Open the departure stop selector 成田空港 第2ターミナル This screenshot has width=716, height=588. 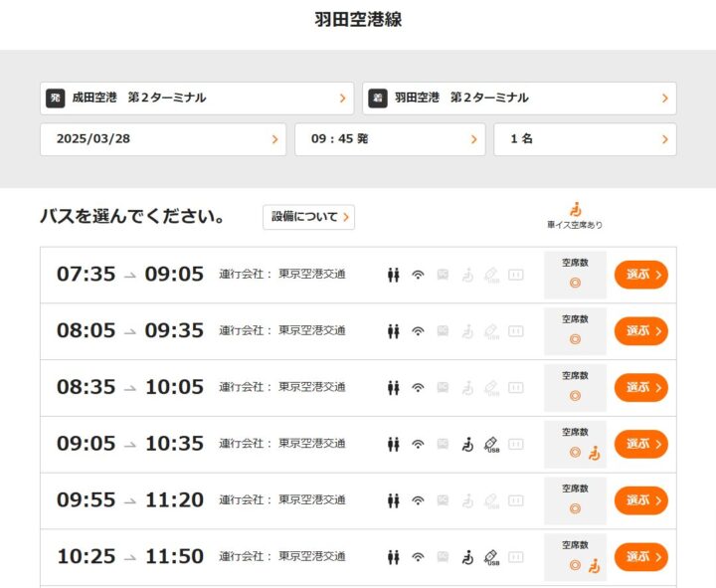pyautogui.click(x=197, y=98)
